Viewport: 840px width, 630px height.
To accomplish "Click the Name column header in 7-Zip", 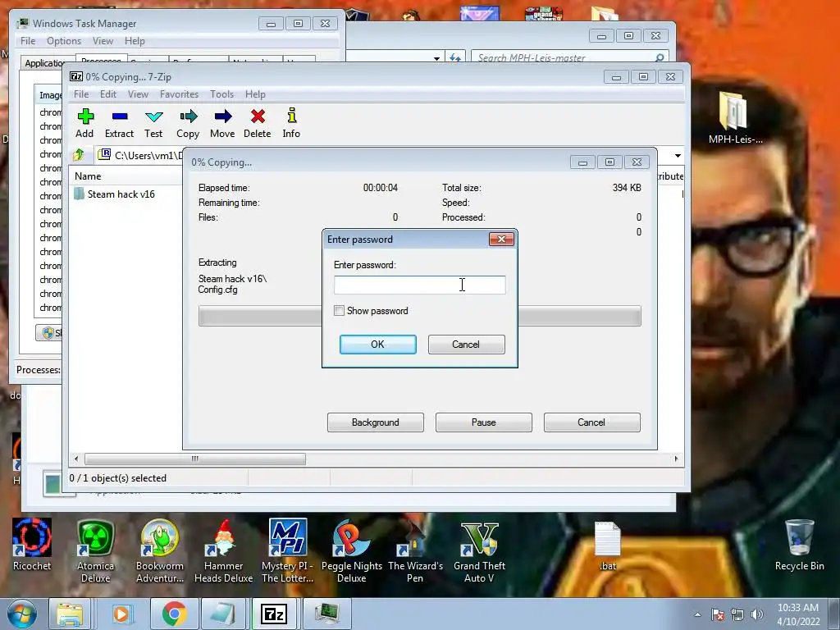I will click(x=88, y=176).
